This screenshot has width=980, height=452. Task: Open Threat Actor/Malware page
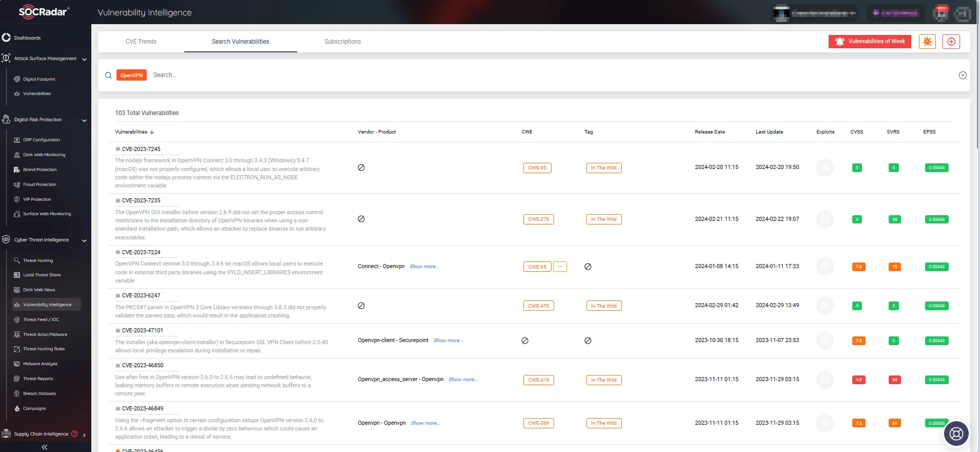coord(45,334)
